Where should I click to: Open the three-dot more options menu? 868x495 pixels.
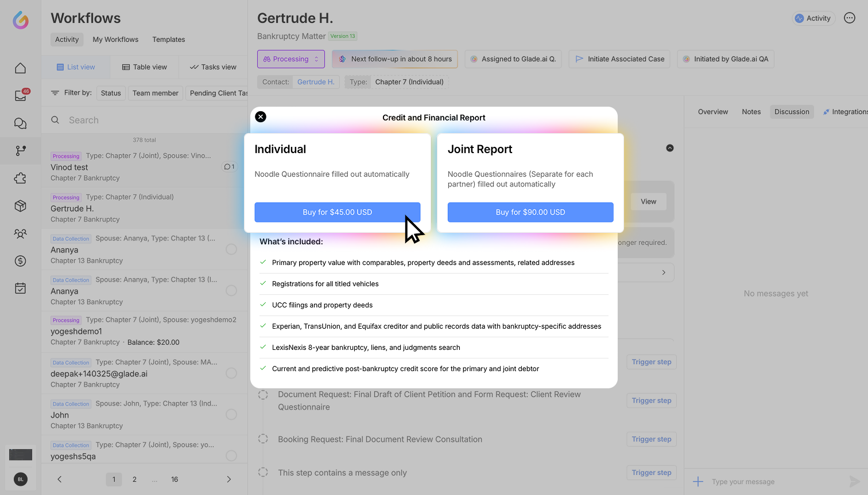(850, 18)
